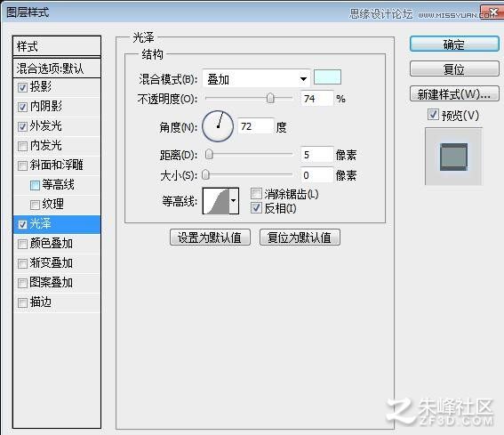Open the light cyan satin color swatch
504x435 pixels.
click(x=327, y=77)
